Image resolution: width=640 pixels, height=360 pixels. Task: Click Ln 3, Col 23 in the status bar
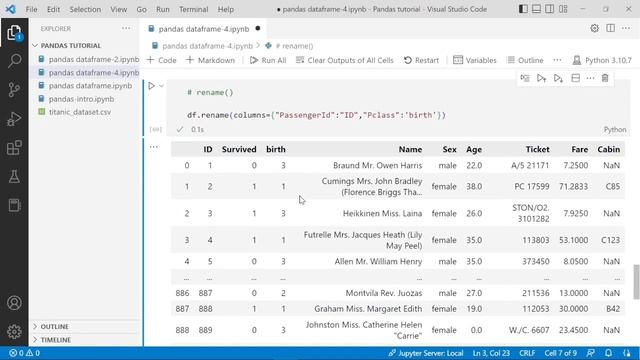point(491,353)
